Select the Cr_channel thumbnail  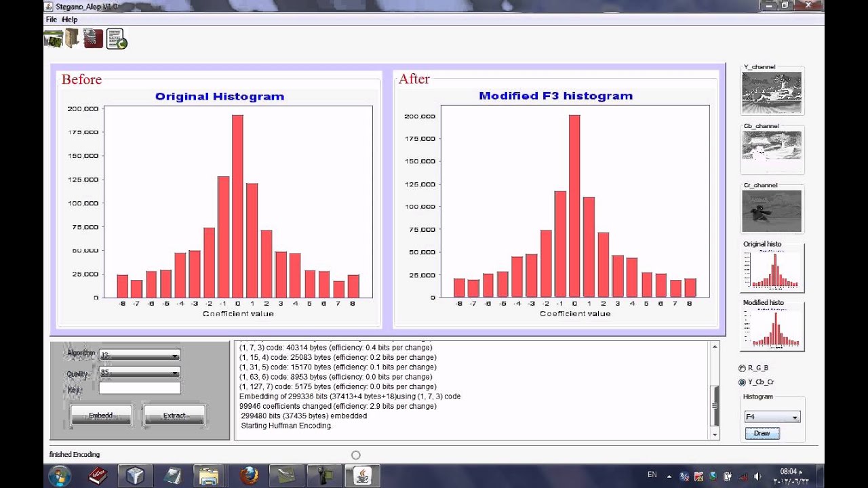(x=772, y=211)
